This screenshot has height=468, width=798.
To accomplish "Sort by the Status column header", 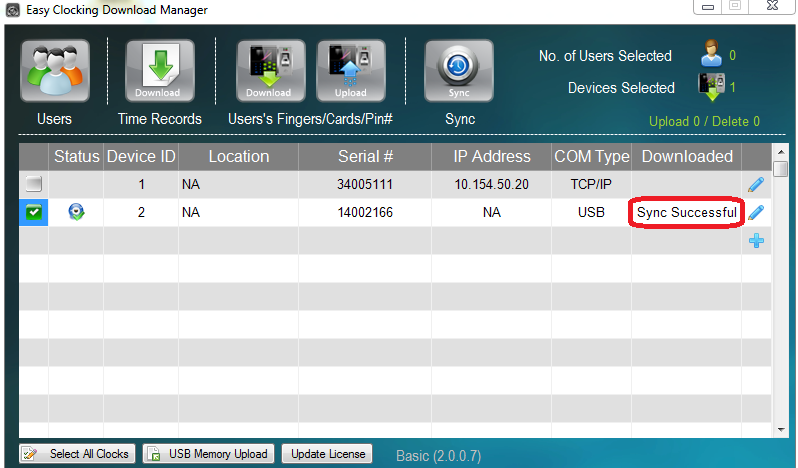I will pyautogui.click(x=76, y=156).
